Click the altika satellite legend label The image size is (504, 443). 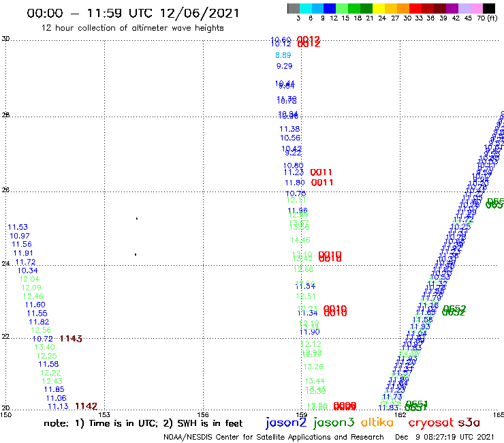[377, 422]
